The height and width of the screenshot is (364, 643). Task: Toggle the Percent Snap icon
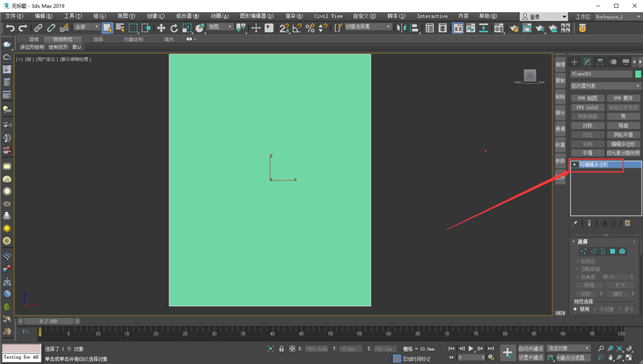coord(310,28)
